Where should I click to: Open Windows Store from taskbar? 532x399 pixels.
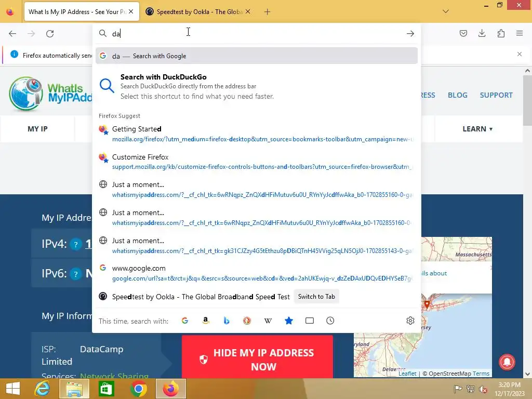(106, 389)
